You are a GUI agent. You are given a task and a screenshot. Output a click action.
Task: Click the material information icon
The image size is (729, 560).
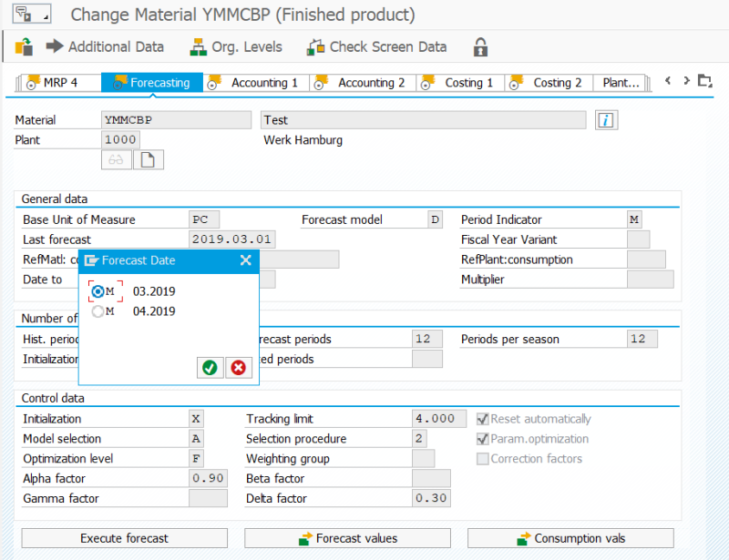(606, 120)
